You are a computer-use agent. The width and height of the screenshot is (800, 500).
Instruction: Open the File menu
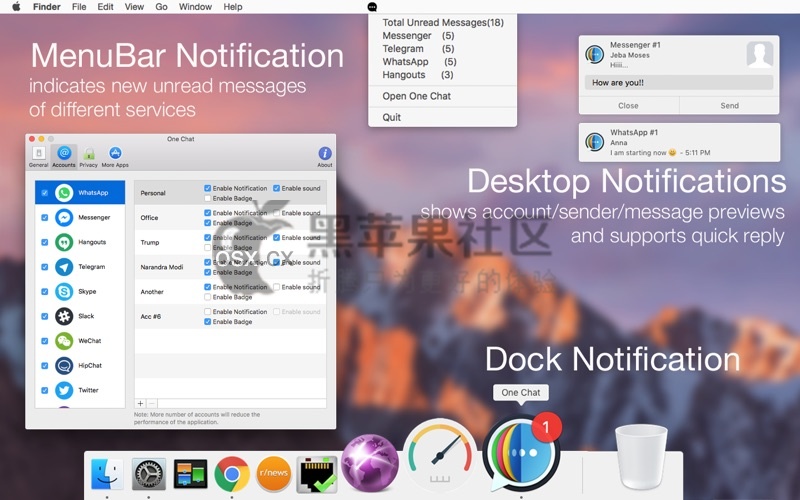[x=79, y=7]
